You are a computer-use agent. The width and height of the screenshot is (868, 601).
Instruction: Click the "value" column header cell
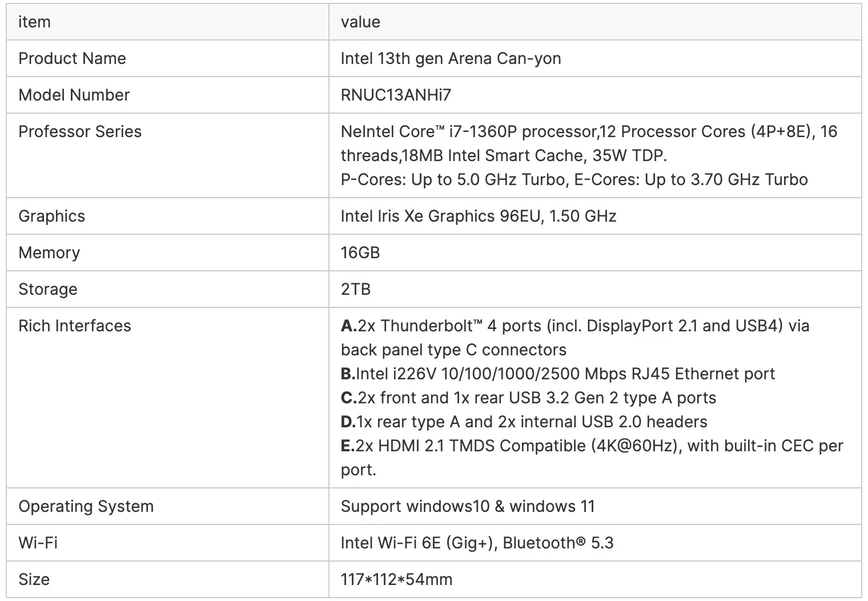tap(360, 22)
